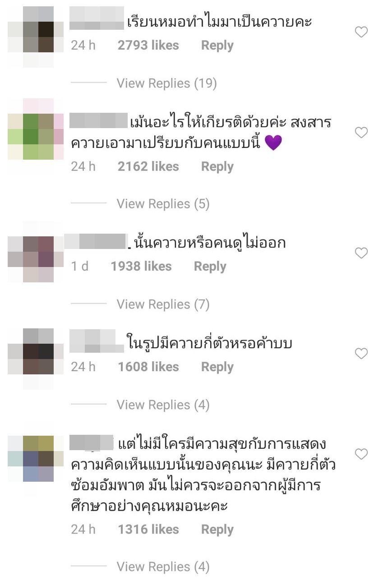Like the long comment with 1316 likes
This screenshot has height=585, width=392.
[361, 454]
